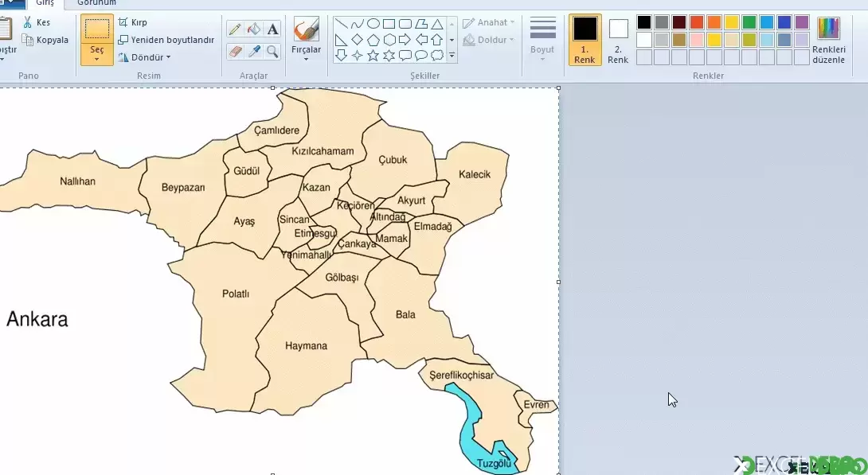This screenshot has height=475, width=868.
Task: Choose the Hexagon shape
Action: tap(389, 40)
